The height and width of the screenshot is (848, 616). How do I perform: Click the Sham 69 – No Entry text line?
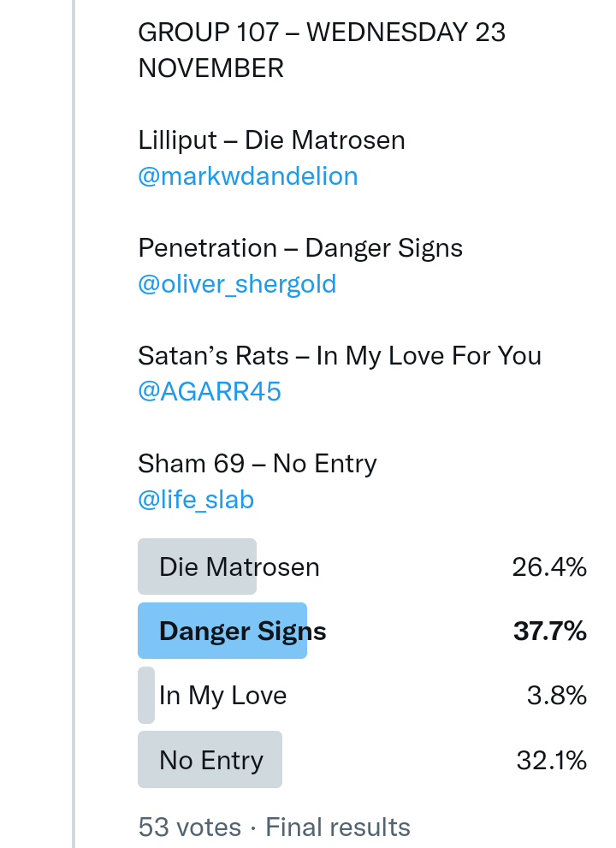pos(258,464)
